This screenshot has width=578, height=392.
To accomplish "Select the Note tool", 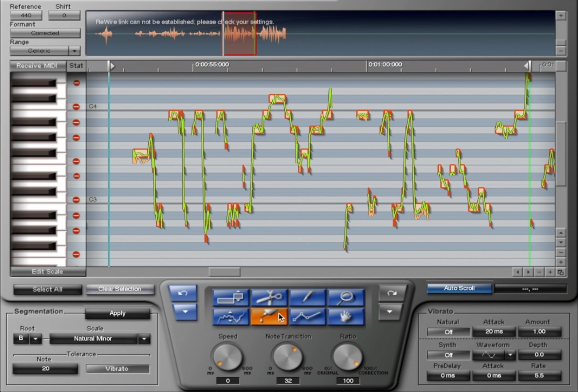I will (231, 297).
